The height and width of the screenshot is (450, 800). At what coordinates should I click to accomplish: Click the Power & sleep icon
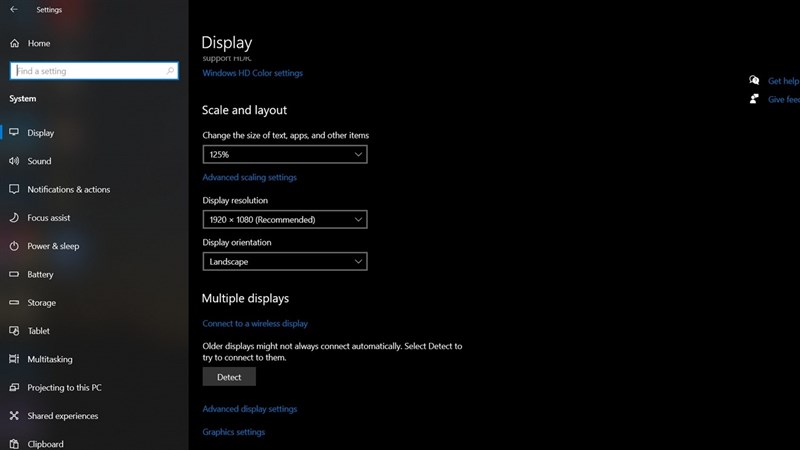tap(14, 246)
